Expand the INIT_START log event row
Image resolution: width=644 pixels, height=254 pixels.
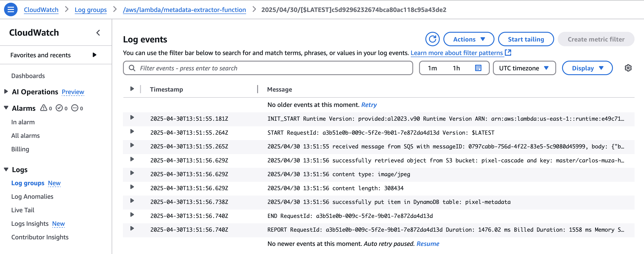[132, 118]
